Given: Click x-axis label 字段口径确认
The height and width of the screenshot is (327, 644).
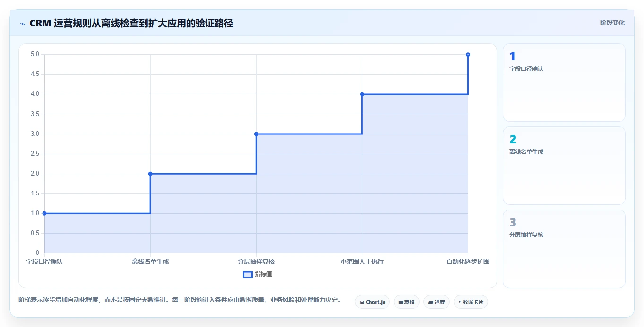Looking at the screenshot, I should pyautogui.click(x=44, y=261).
